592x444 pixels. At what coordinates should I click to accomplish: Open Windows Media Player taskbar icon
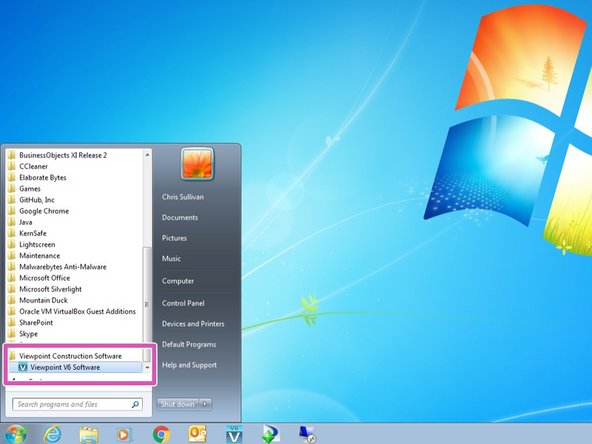(x=124, y=435)
